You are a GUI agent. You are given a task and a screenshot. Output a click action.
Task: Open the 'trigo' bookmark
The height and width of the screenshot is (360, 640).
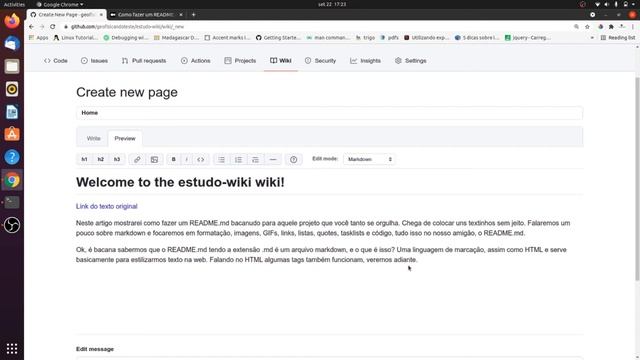pos(365,38)
